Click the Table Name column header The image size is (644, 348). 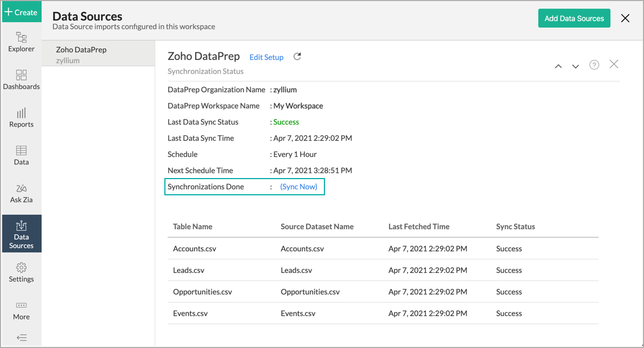(192, 226)
